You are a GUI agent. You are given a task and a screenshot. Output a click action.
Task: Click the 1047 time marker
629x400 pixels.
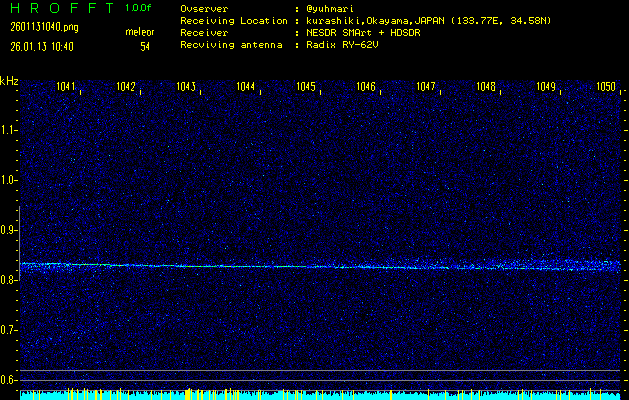pyautogui.click(x=426, y=87)
